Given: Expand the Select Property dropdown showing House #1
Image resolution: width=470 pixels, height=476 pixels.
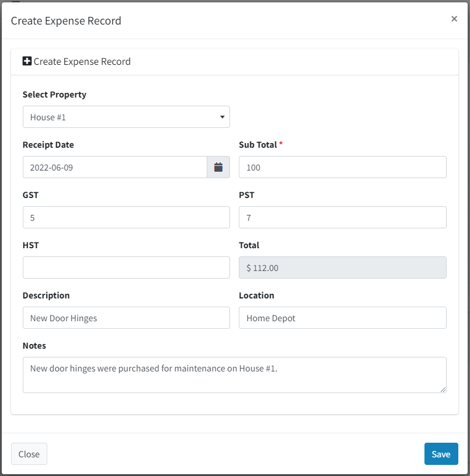Looking at the screenshot, I should tap(126, 117).
